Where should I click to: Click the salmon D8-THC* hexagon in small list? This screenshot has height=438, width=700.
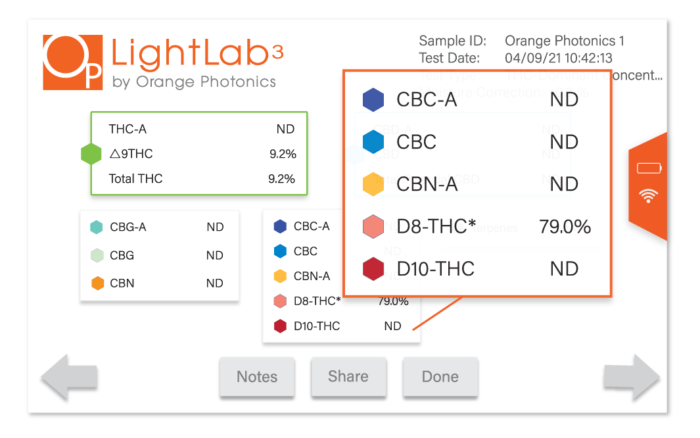tap(280, 301)
